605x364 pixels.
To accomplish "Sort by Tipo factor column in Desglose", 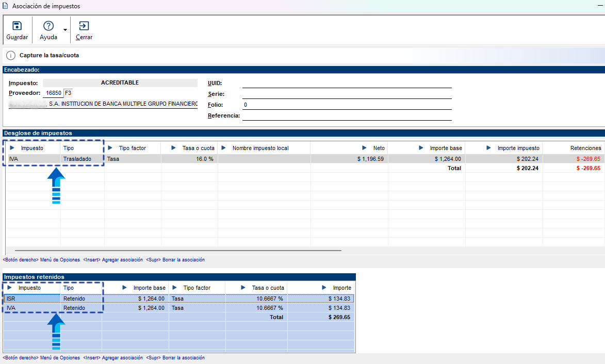I will [x=132, y=148].
